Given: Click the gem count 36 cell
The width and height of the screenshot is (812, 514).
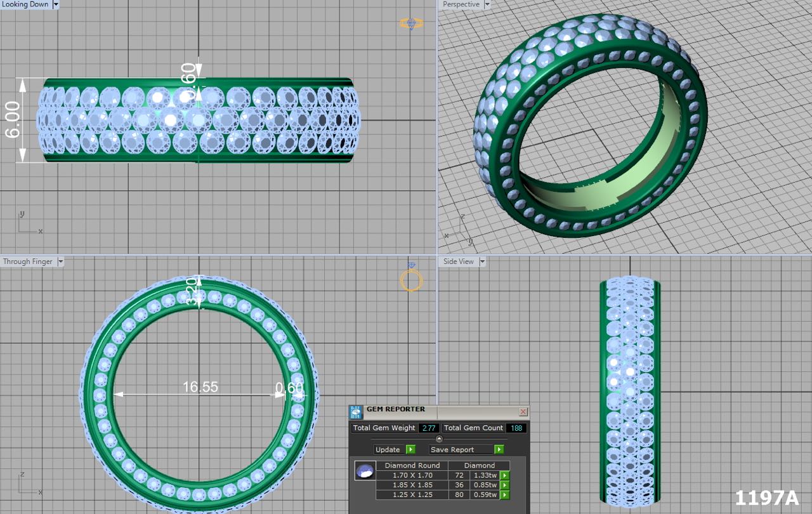Looking at the screenshot, I should point(459,485).
